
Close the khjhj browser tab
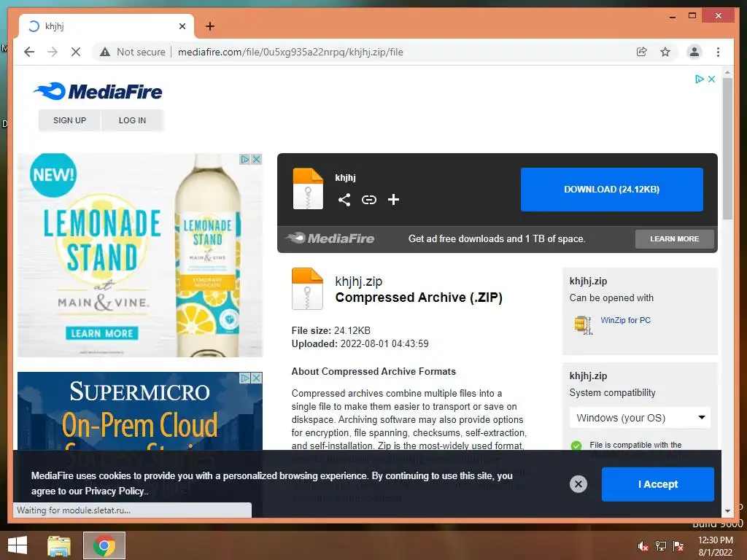pos(182,26)
